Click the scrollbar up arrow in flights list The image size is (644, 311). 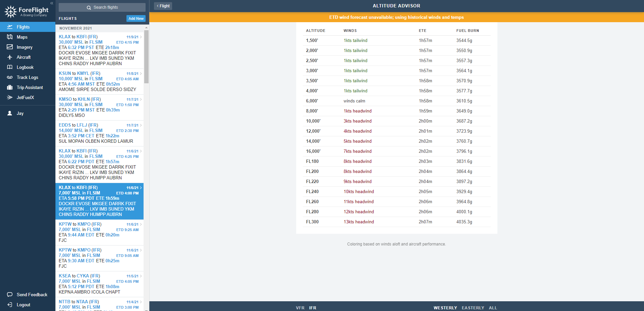click(x=146, y=28)
